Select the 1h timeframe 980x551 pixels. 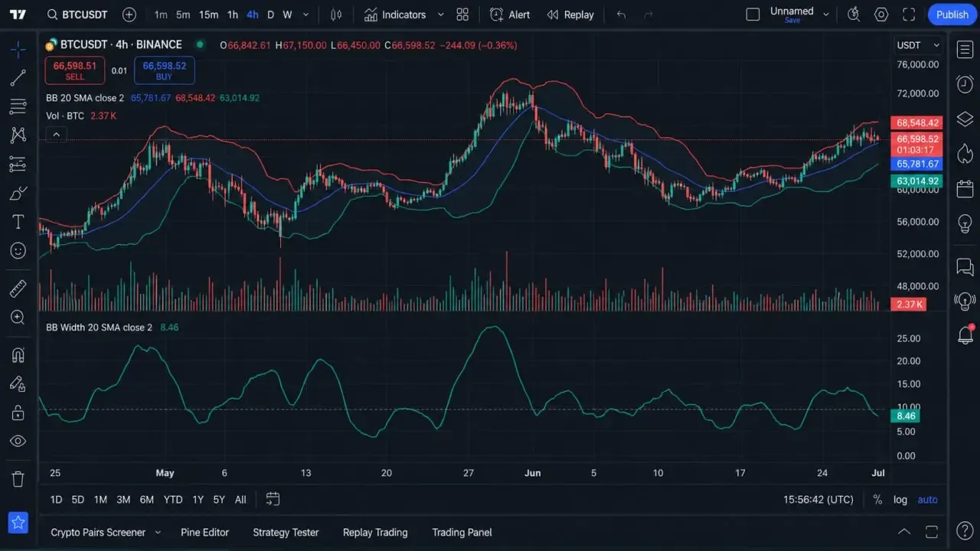tap(233, 15)
